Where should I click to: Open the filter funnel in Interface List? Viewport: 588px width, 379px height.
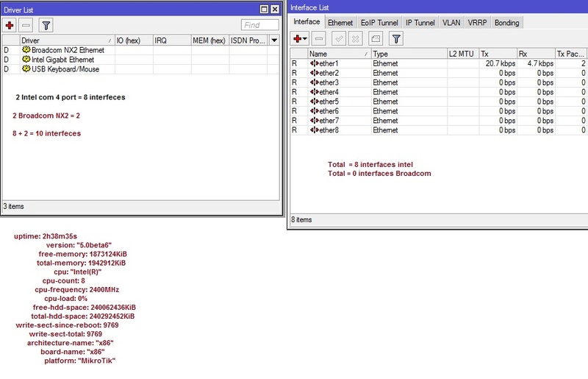[396, 39]
